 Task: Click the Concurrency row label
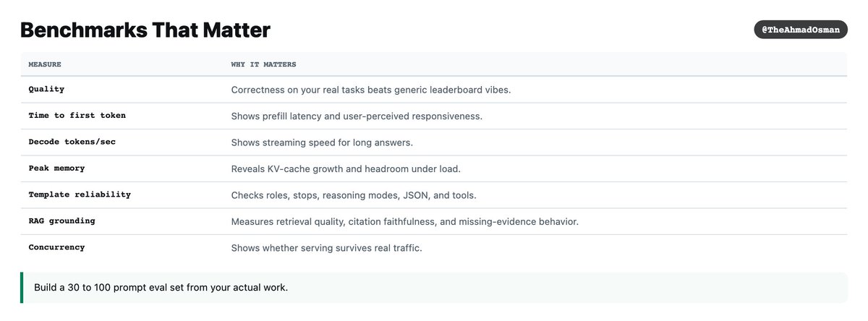coord(56,247)
